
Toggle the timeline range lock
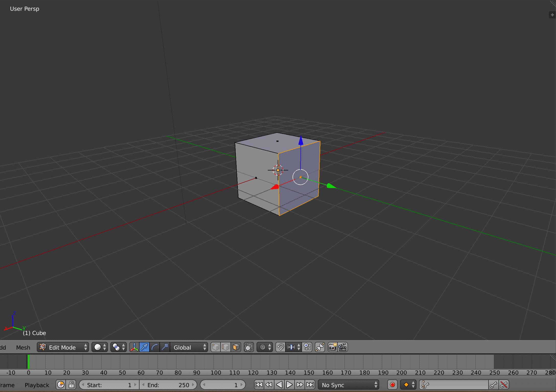coord(71,385)
